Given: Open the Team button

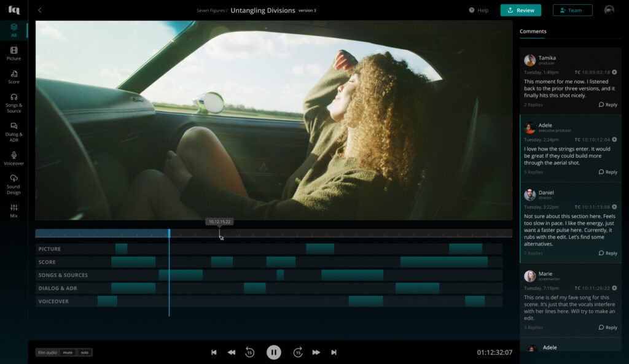Looking at the screenshot, I should (572, 10).
